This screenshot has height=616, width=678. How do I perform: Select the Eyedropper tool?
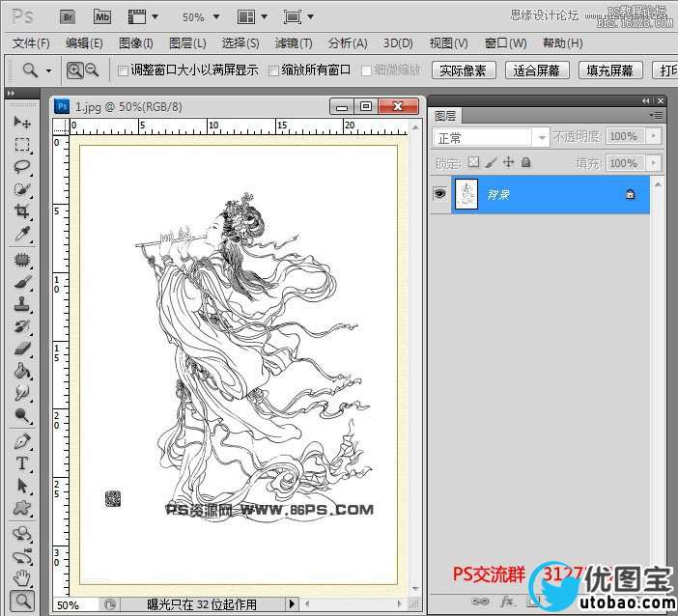21,234
